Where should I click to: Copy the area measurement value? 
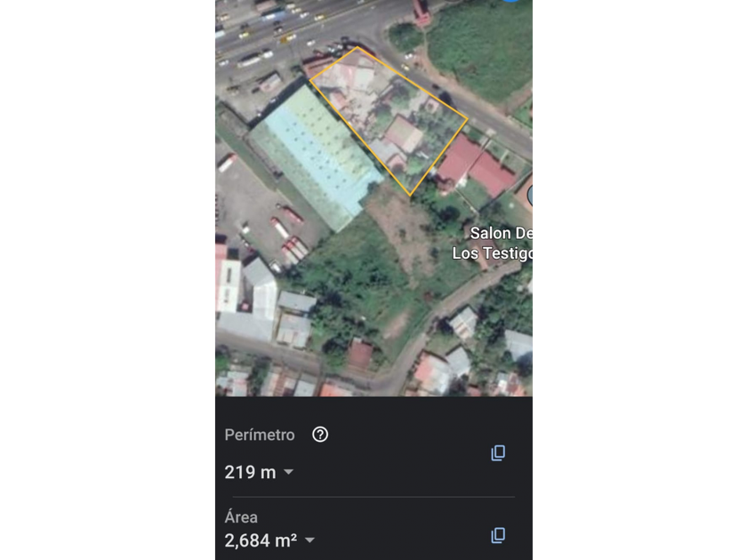point(498,535)
